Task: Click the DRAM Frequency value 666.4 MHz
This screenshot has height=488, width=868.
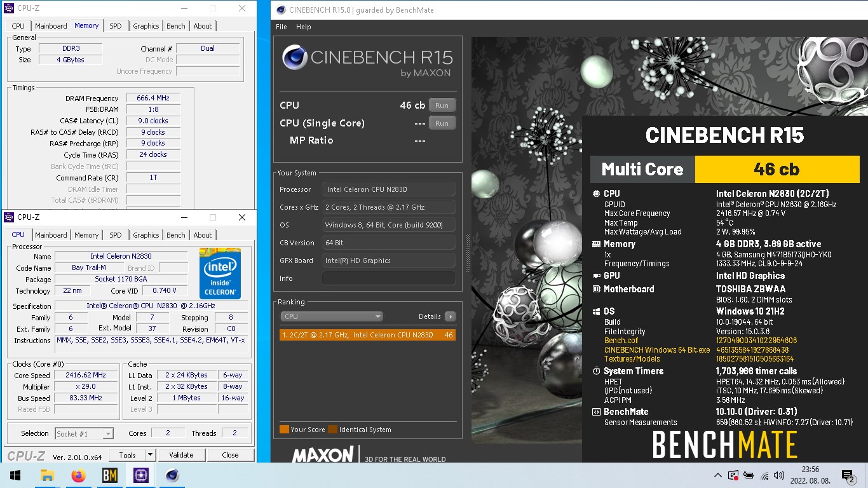Action: pos(153,98)
